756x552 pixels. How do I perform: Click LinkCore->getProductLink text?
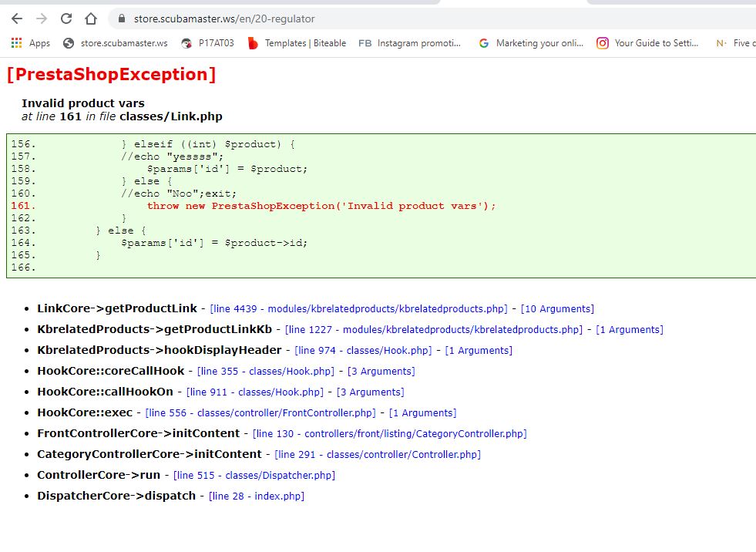pyautogui.click(x=117, y=308)
